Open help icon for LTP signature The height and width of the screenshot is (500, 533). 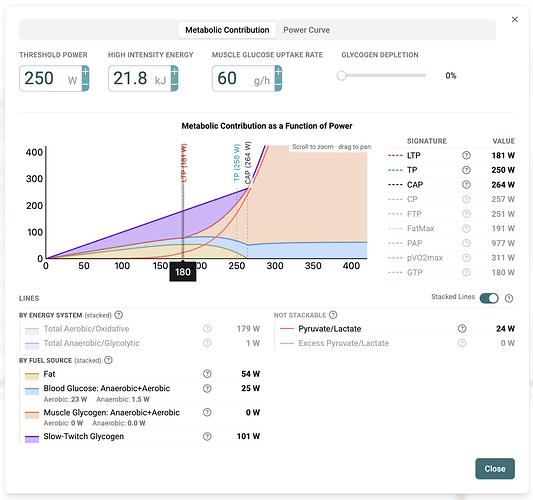click(466, 155)
